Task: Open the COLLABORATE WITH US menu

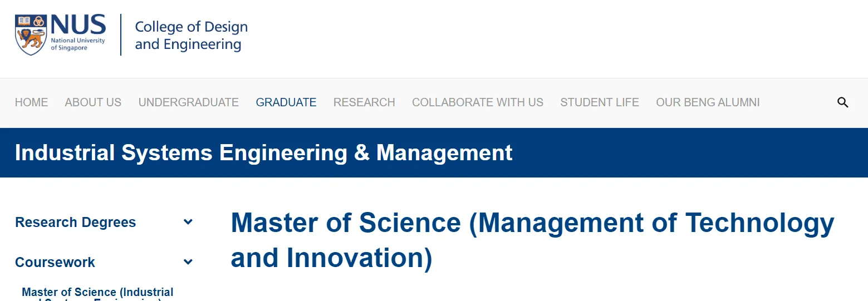Action: [478, 102]
